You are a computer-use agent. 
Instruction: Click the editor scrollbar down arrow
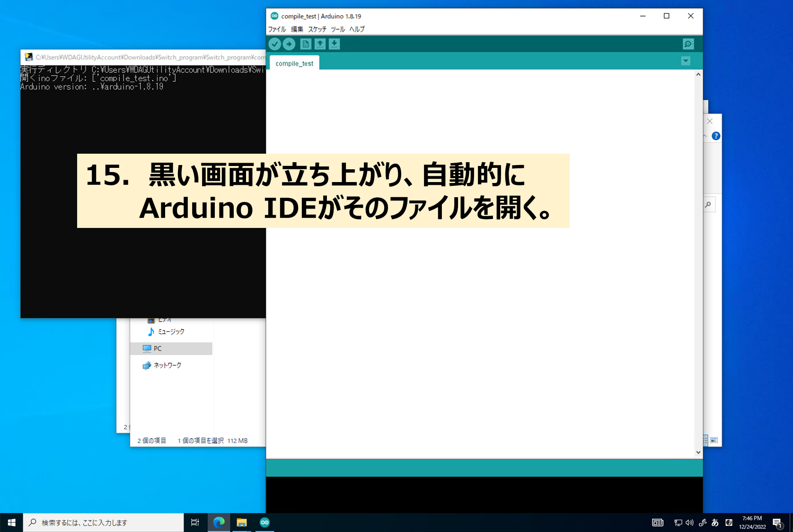point(698,453)
